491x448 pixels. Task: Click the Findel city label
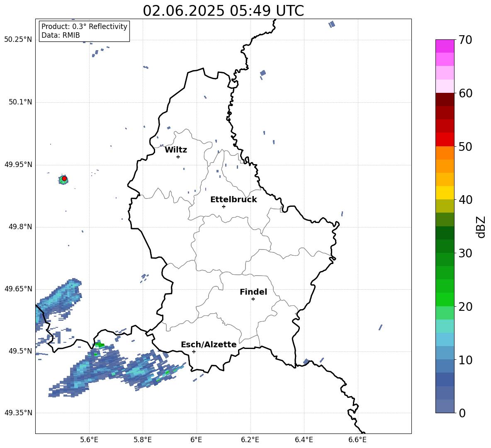(253, 292)
